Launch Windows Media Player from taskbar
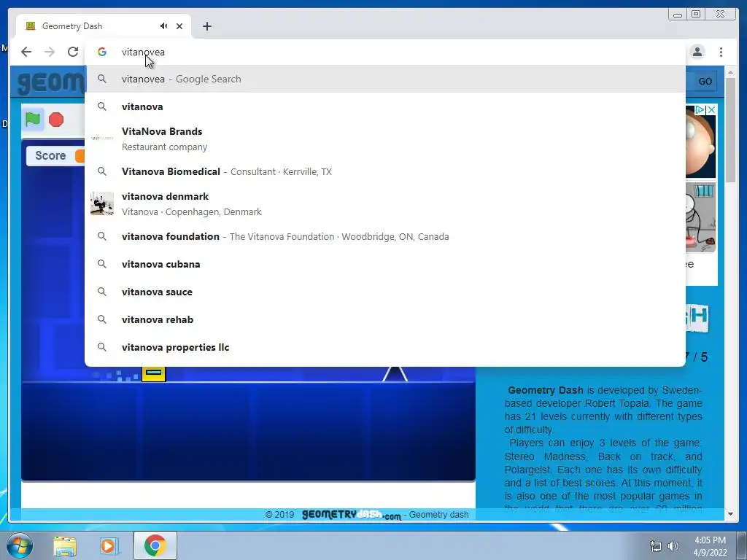 click(x=109, y=546)
